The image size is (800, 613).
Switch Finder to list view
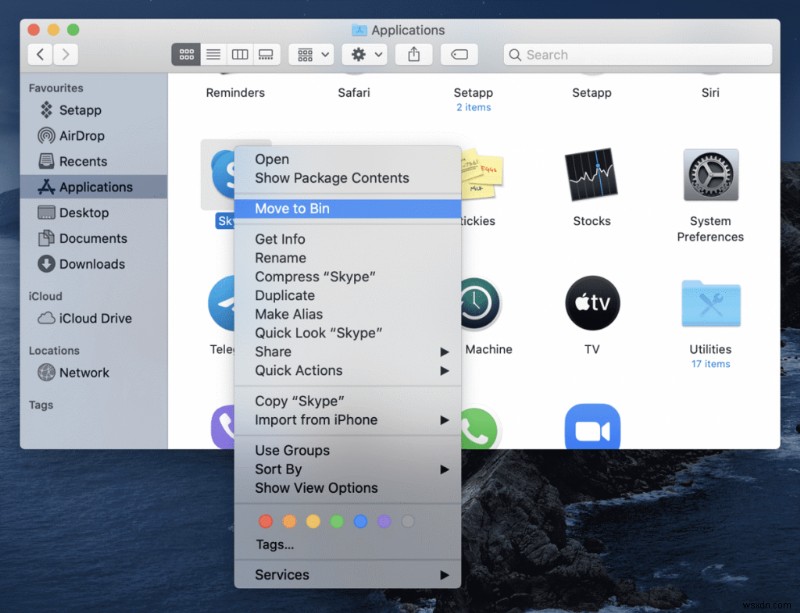pyautogui.click(x=213, y=54)
